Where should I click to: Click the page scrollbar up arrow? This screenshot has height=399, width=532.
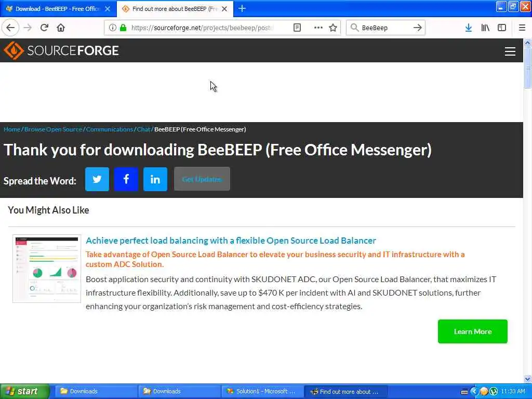point(527,43)
